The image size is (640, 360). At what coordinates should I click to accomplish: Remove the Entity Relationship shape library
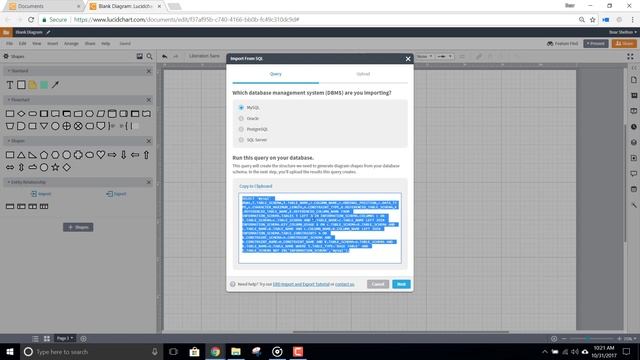[149, 182]
